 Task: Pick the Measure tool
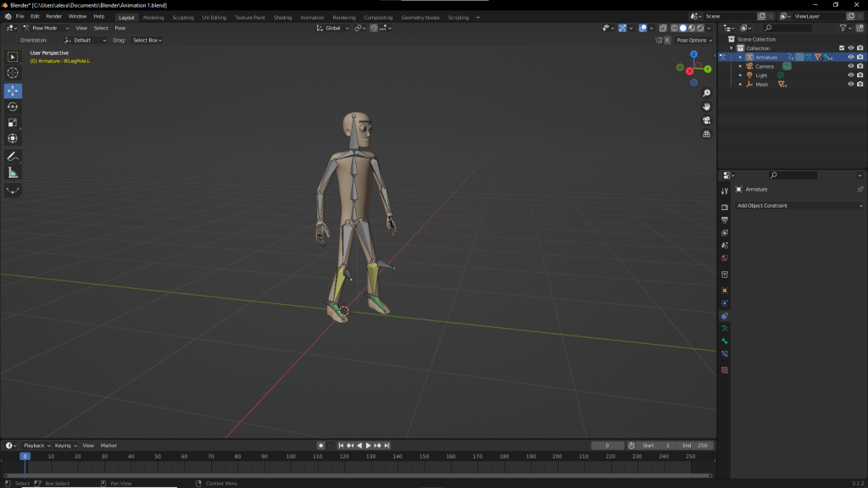(13, 173)
